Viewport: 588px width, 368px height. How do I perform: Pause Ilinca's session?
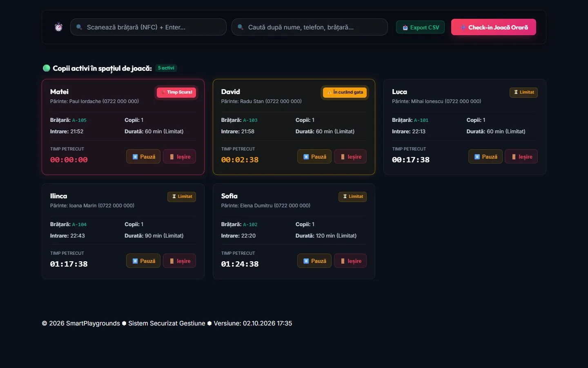click(x=143, y=261)
